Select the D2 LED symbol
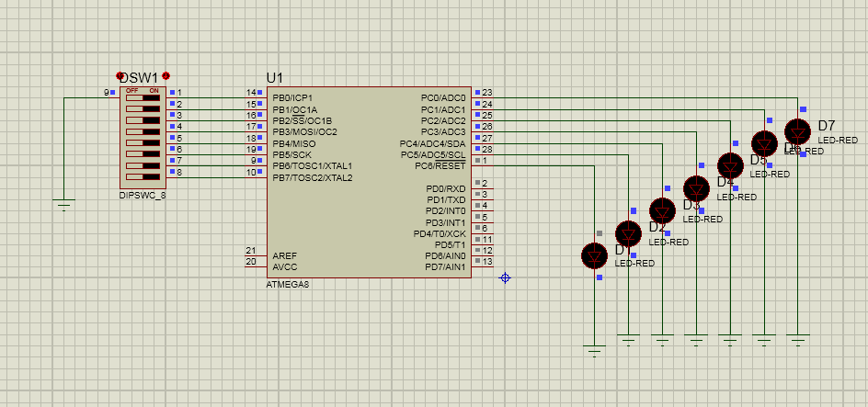 coord(628,234)
